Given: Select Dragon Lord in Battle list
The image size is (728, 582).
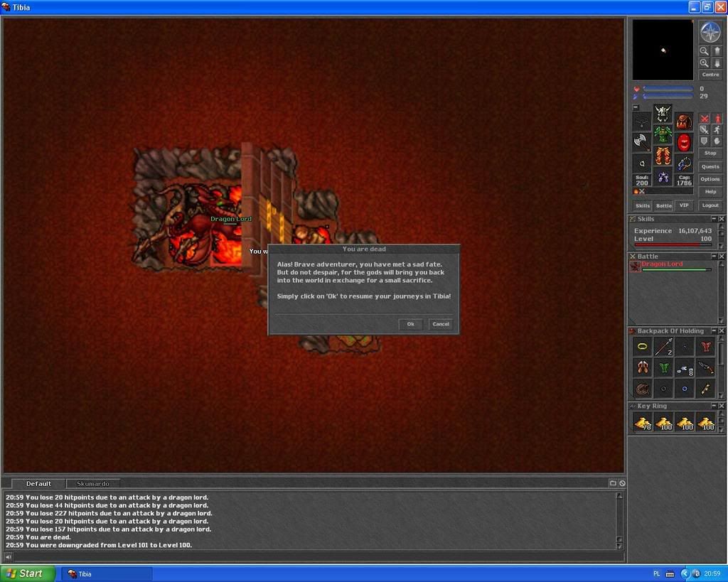Looking at the screenshot, I should click(671, 266).
